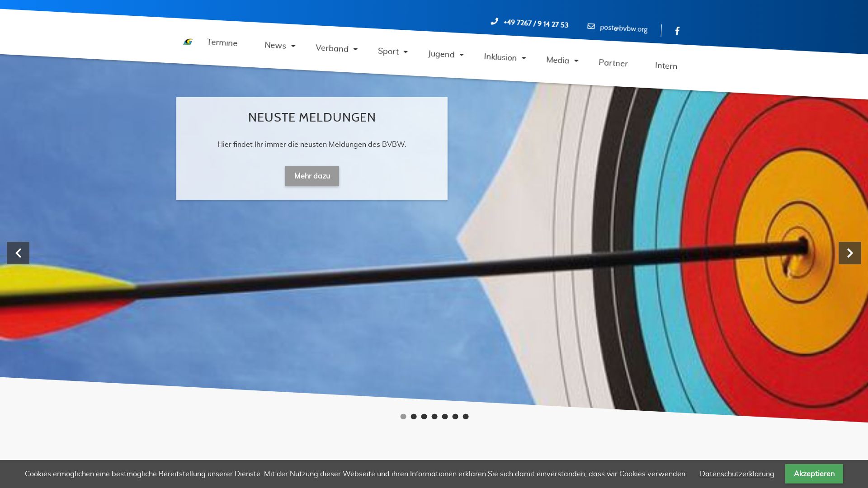Click the NEUSTE MELDUNGEN heading
This screenshot has height=488, width=868.
point(312,117)
